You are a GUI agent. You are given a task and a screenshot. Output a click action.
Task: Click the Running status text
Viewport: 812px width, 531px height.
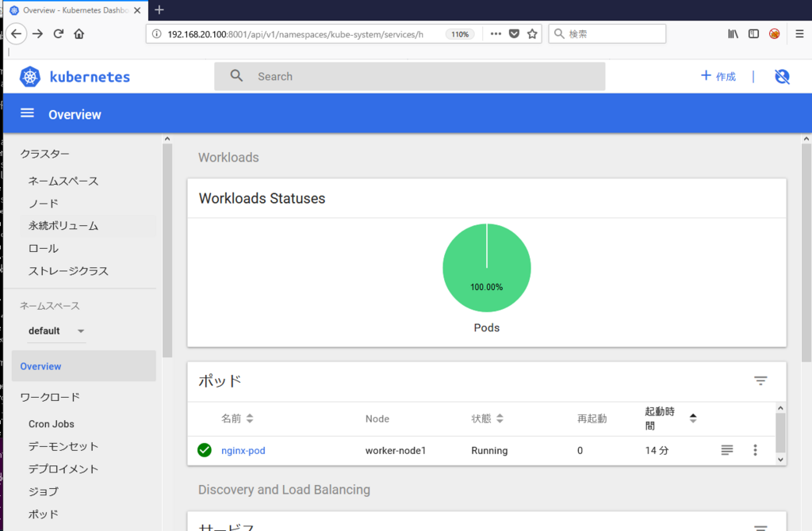point(489,450)
